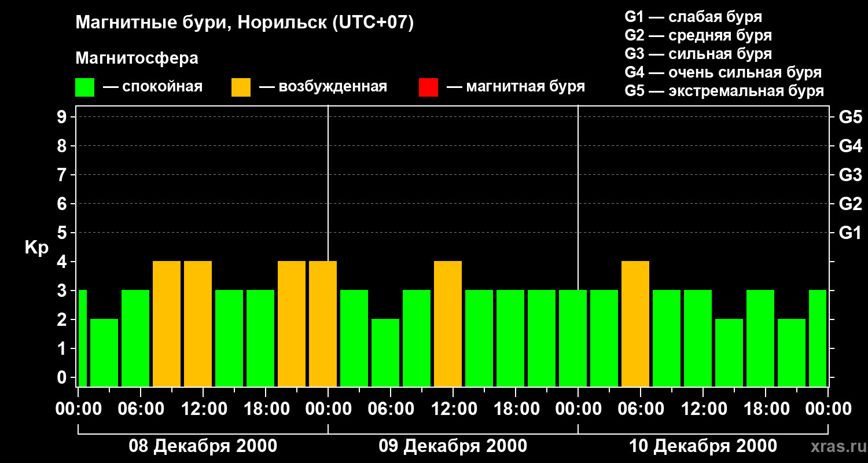Click the '12:00' time label of 08 Декабря
This screenshot has width=868, height=463.
[x=203, y=409]
